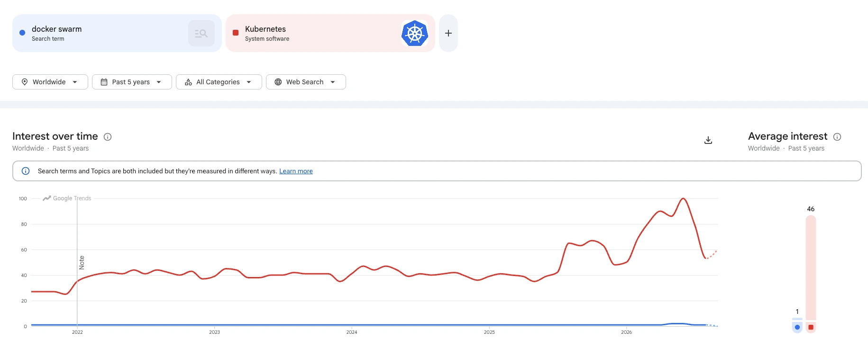Image resolution: width=868 pixels, height=348 pixels.
Task: Click the categories shapes icon
Action: pos(188,82)
